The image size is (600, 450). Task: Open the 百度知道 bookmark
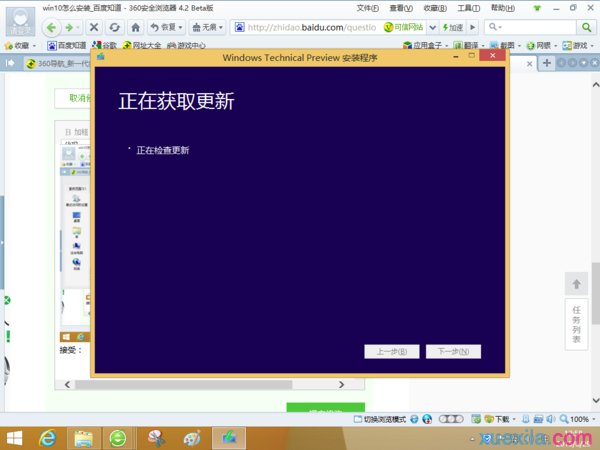tap(67, 46)
